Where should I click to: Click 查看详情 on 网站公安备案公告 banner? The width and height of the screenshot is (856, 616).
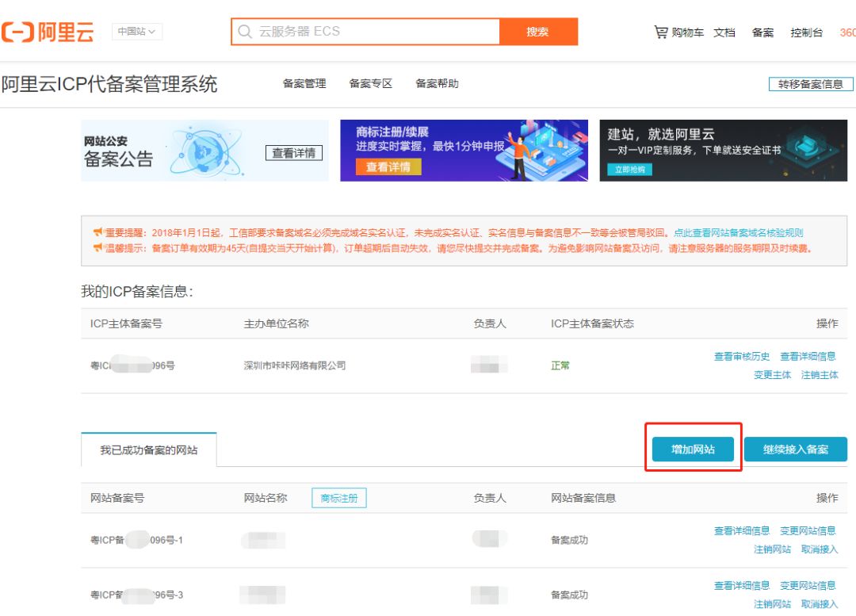coord(294,153)
